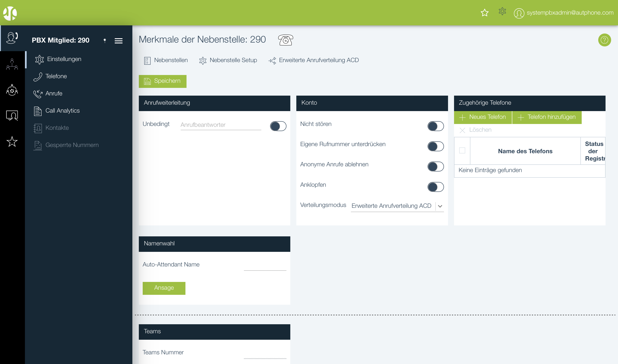This screenshot has width=618, height=364.
Task: Open the gear settings icon in header
Action: point(502,11)
